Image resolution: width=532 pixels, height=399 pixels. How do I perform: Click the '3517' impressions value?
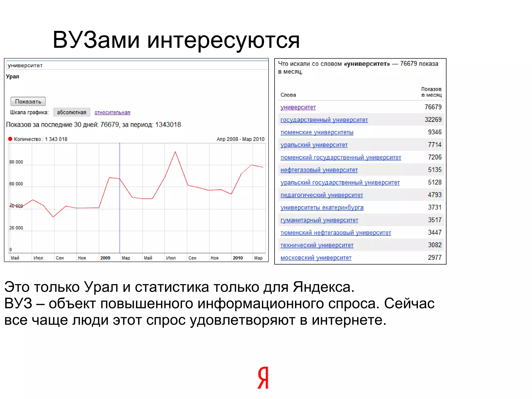(435, 220)
